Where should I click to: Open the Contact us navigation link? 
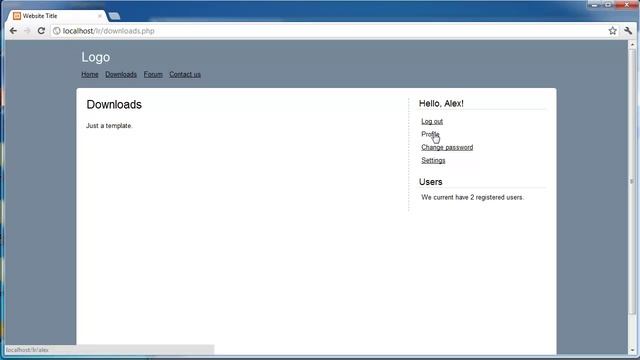click(x=185, y=74)
